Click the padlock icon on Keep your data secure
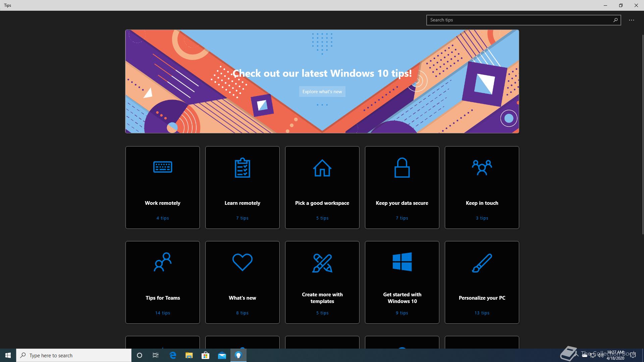The height and width of the screenshot is (362, 644). coord(402,168)
